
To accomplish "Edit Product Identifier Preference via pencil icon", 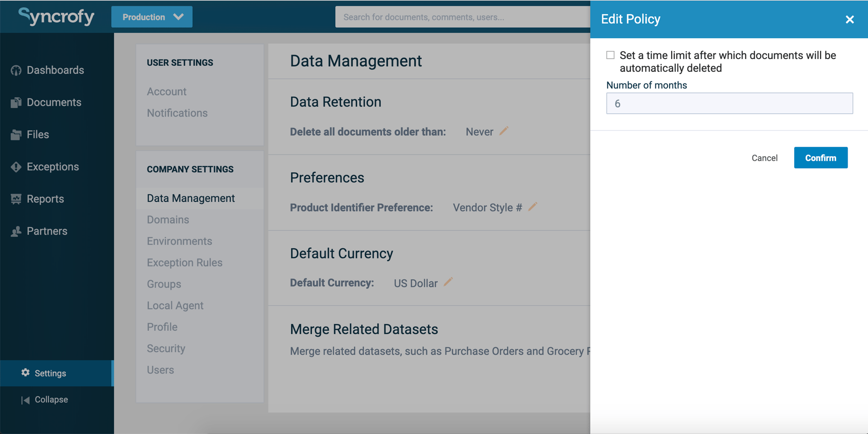I will click(x=533, y=207).
